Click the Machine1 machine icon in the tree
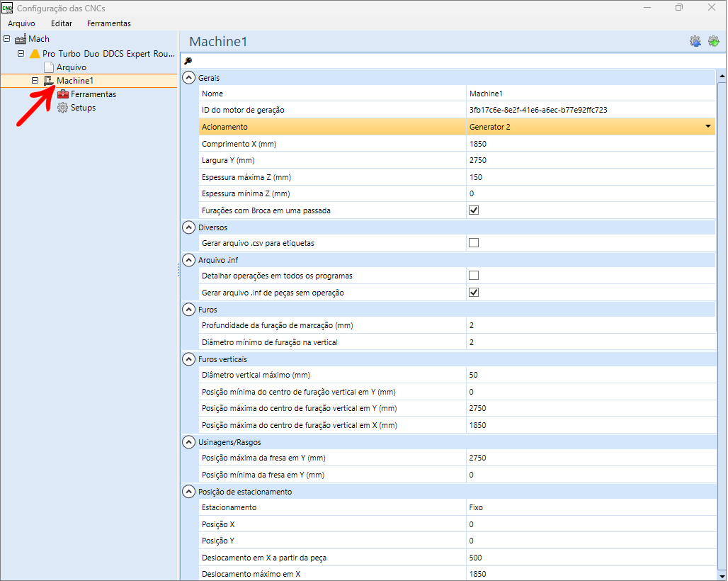Viewport: 728px width, 581px height. pos(49,80)
